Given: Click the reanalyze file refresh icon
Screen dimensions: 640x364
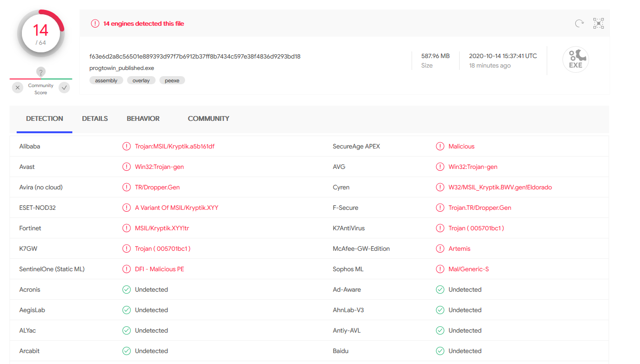Looking at the screenshot, I should click(x=579, y=23).
